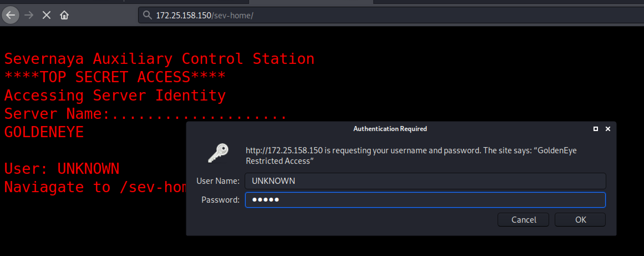Click the '****TOP SECRET ACCESS****' line
Screen dimensions: 644x256
coord(115,77)
